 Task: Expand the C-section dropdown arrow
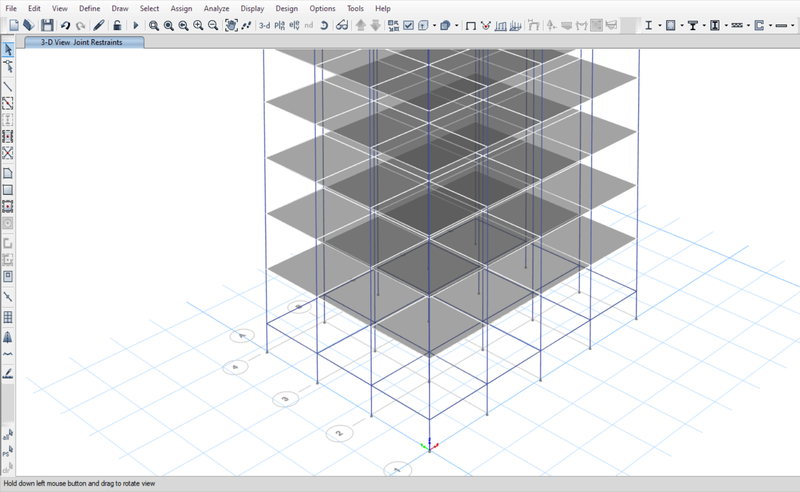[772, 25]
